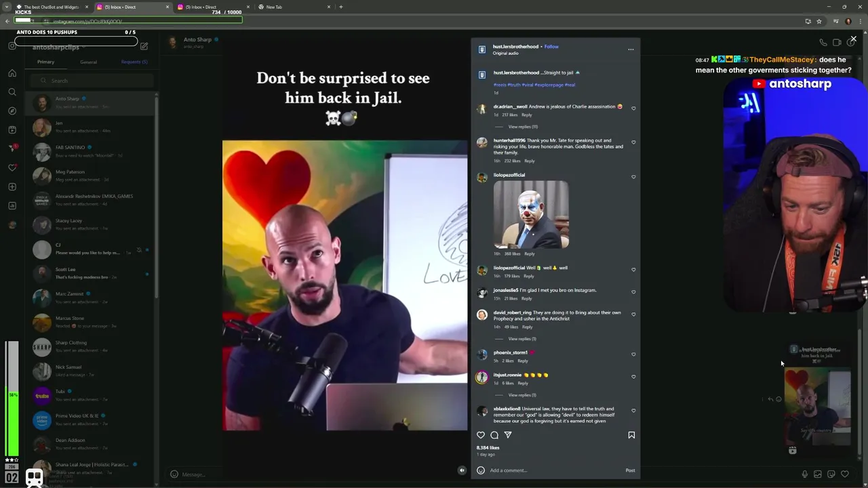This screenshot has height=488, width=868.
Task: Open the sticker picker in message bar
Action: click(831, 474)
